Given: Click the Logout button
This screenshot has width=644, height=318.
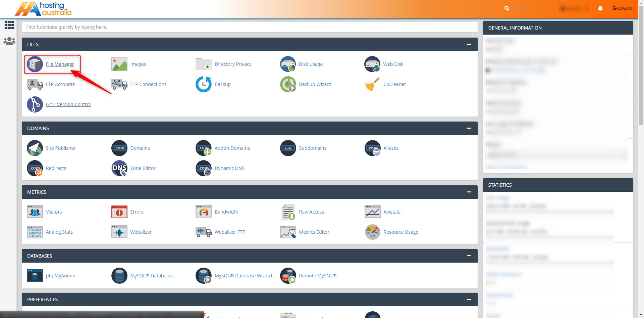Looking at the screenshot, I should tap(623, 8).
